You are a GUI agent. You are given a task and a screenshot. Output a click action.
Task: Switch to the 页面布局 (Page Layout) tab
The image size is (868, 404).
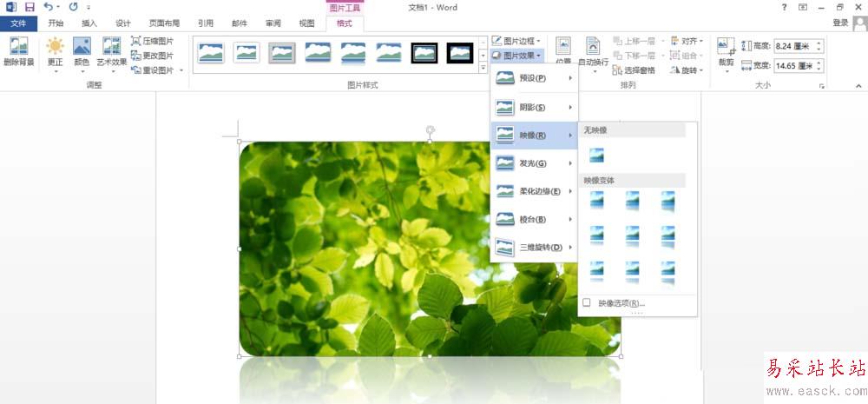(x=164, y=23)
